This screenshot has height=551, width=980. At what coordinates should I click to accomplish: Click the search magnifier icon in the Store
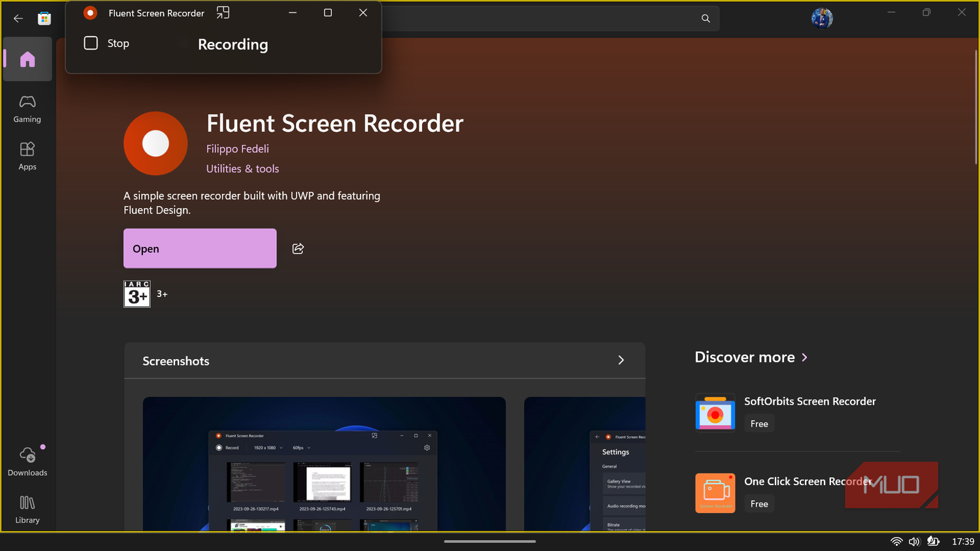pyautogui.click(x=706, y=18)
